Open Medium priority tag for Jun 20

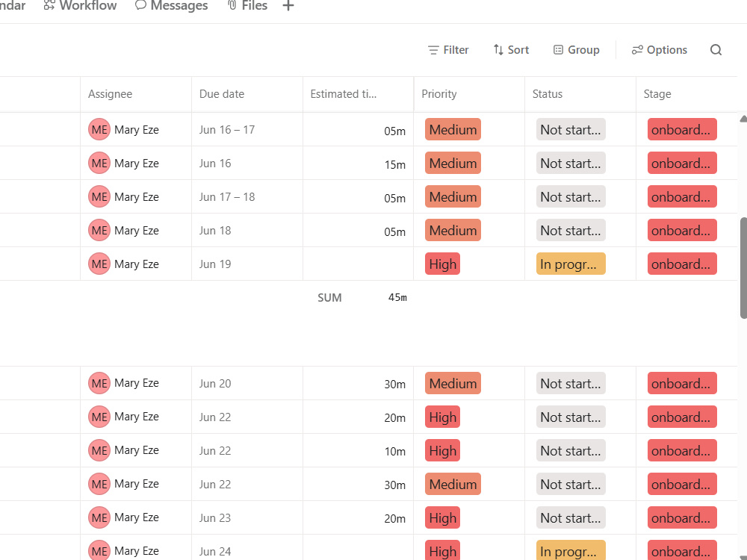[x=453, y=383]
